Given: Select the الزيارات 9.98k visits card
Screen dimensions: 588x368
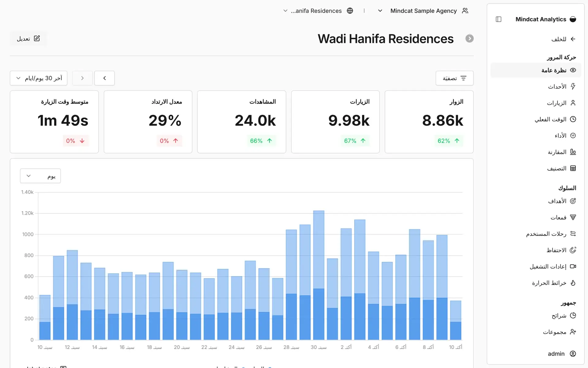Looking at the screenshot, I should 335,122.
